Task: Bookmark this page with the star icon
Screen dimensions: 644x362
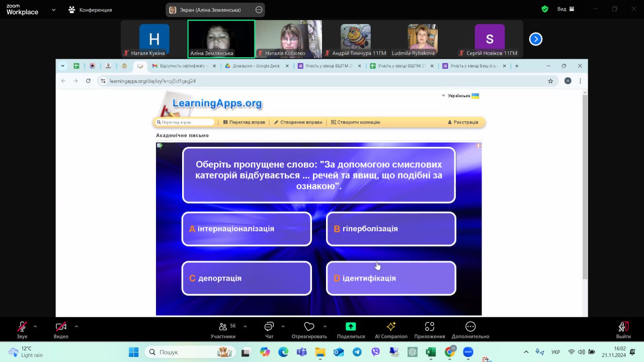Action: pos(550,81)
